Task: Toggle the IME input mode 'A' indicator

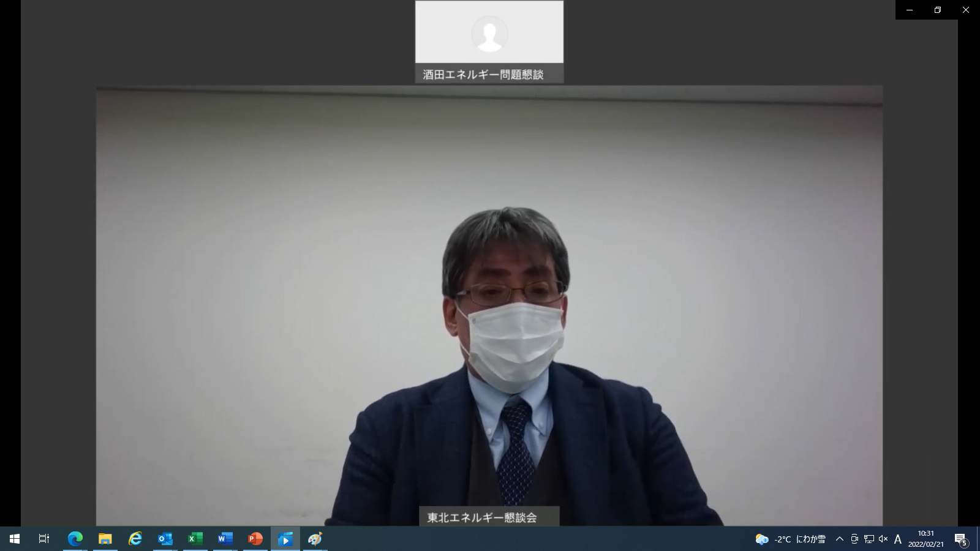Action: (x=898, y=539)
